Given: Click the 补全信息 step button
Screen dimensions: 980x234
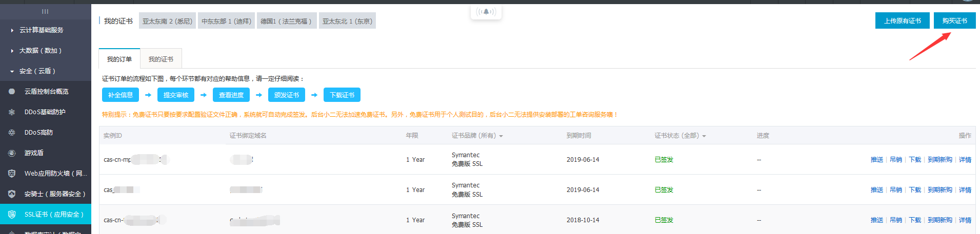Looking at the screenshot, I should pyautogui.click(x=121, y=95).
